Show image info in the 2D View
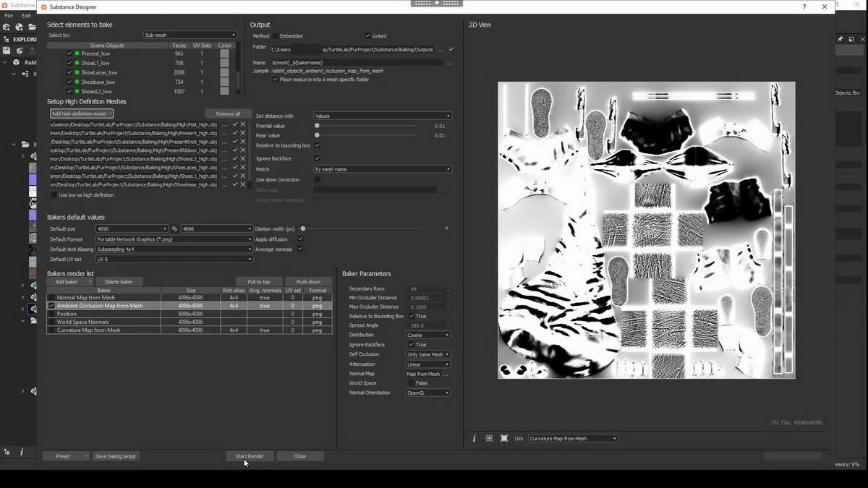Image resolution: width=868 pixels, height=488 pixels. click(475, 438)
